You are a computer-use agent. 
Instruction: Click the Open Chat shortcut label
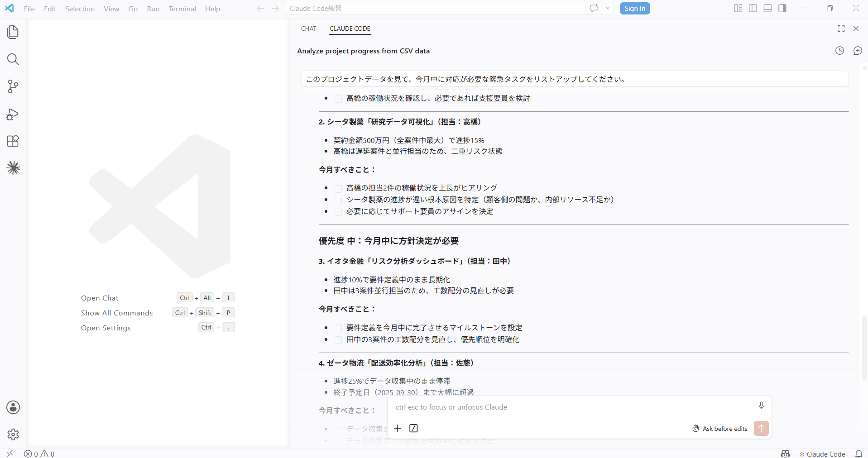100,298
